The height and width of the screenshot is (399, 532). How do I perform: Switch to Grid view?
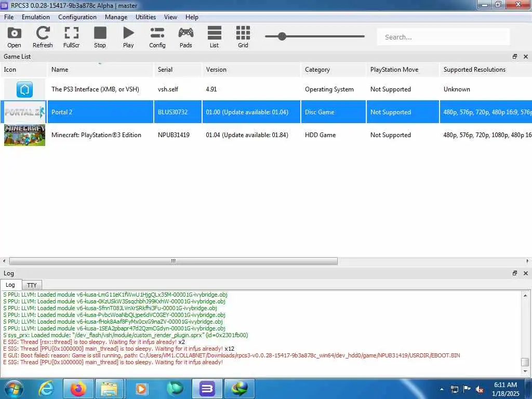coord(243,37)
